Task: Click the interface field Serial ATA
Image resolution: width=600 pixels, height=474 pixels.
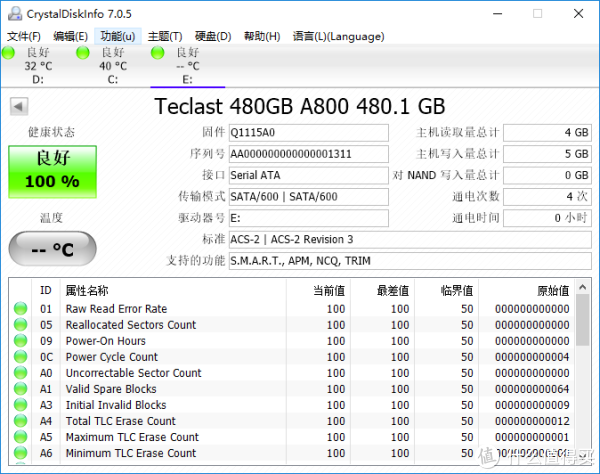Action: point(308,176)
